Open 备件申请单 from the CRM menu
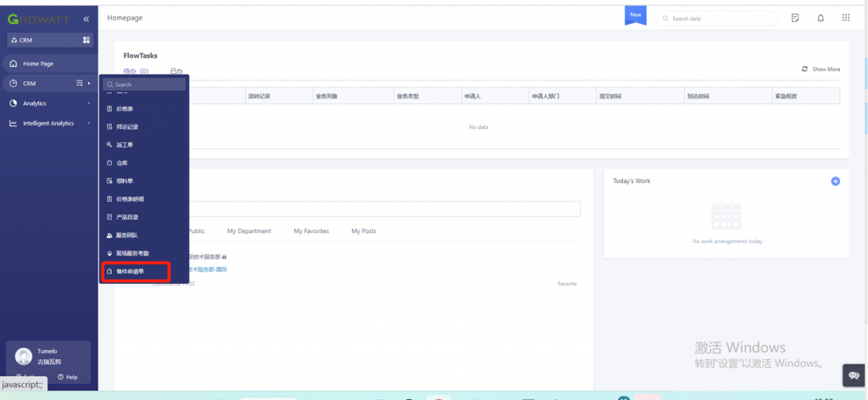Viewport: 868px width, 400px height. click(130, 272)
